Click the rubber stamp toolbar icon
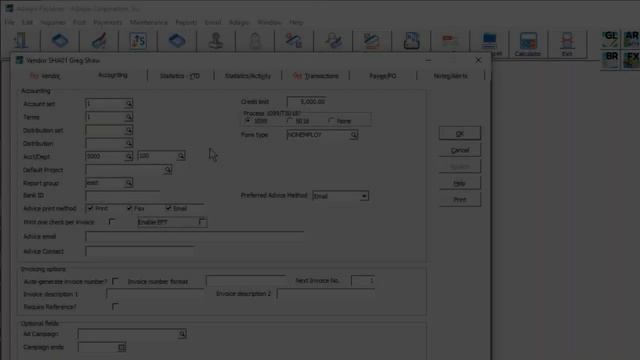The image size is (640, 360). 216,41
